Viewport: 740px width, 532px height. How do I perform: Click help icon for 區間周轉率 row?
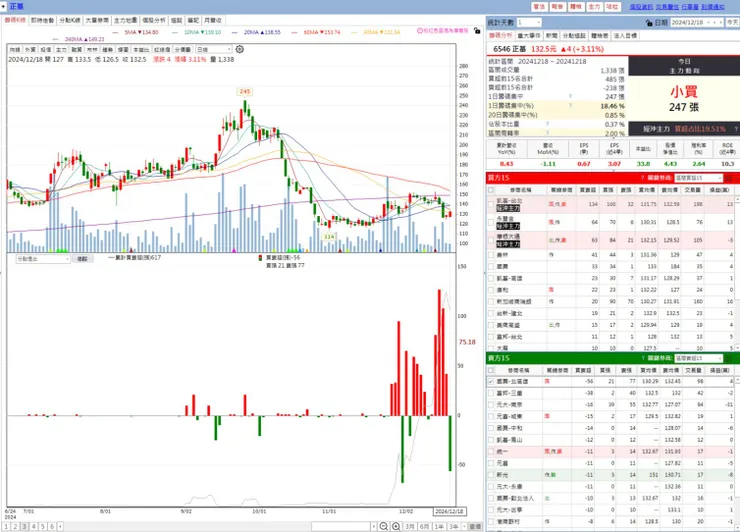tap(547, 133)
